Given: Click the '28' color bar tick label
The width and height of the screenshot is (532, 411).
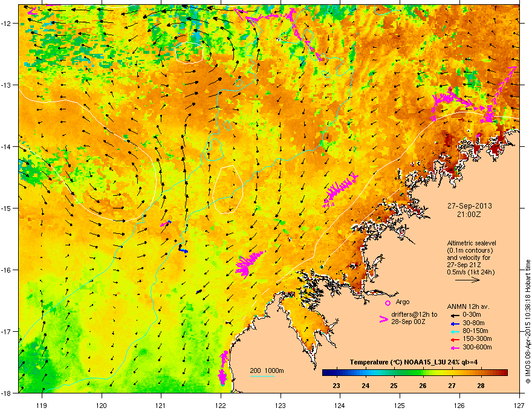Looking at the screenshot, I should [481, 386].
